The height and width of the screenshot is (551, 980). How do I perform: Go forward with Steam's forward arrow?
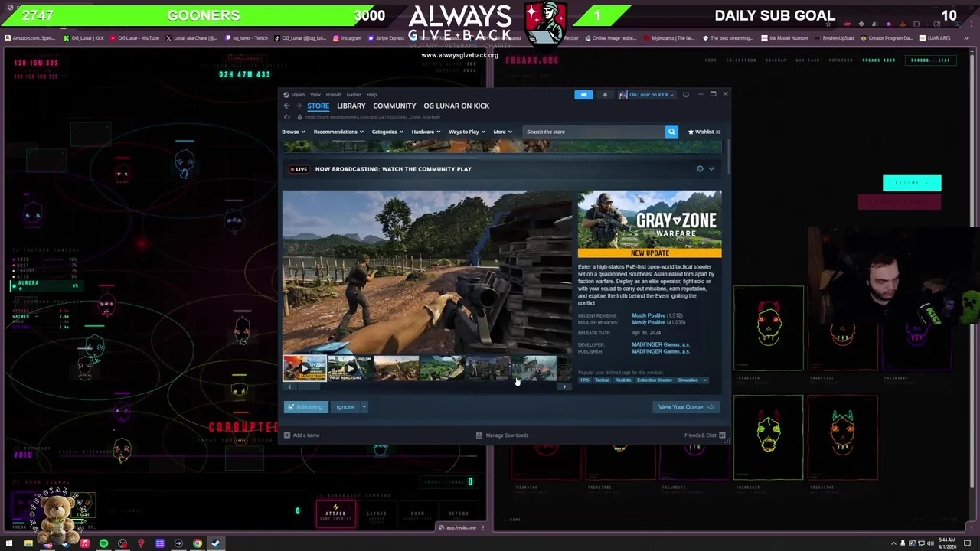pyautogui.click(x=297, y=106)
